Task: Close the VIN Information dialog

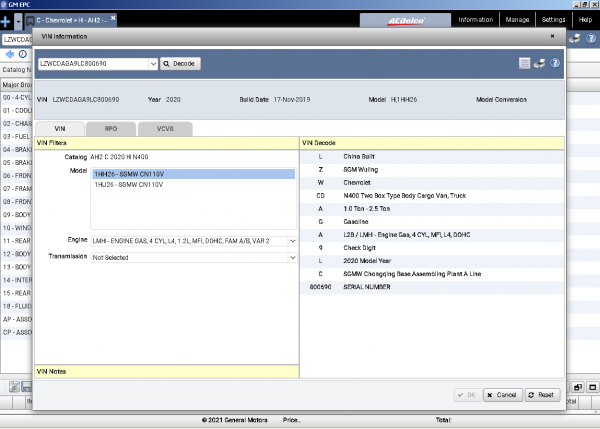Action: point(552,36)
